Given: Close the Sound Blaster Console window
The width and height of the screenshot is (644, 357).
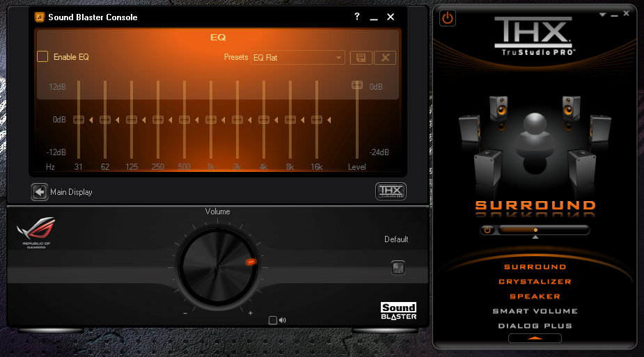Looking at the screenshot, I should 391,17.
